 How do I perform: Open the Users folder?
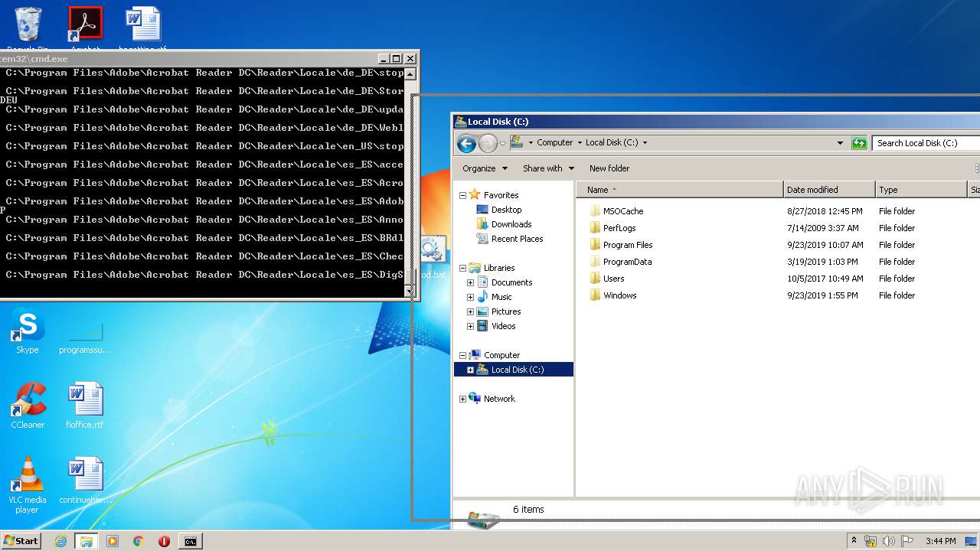[x=613, y=279]
